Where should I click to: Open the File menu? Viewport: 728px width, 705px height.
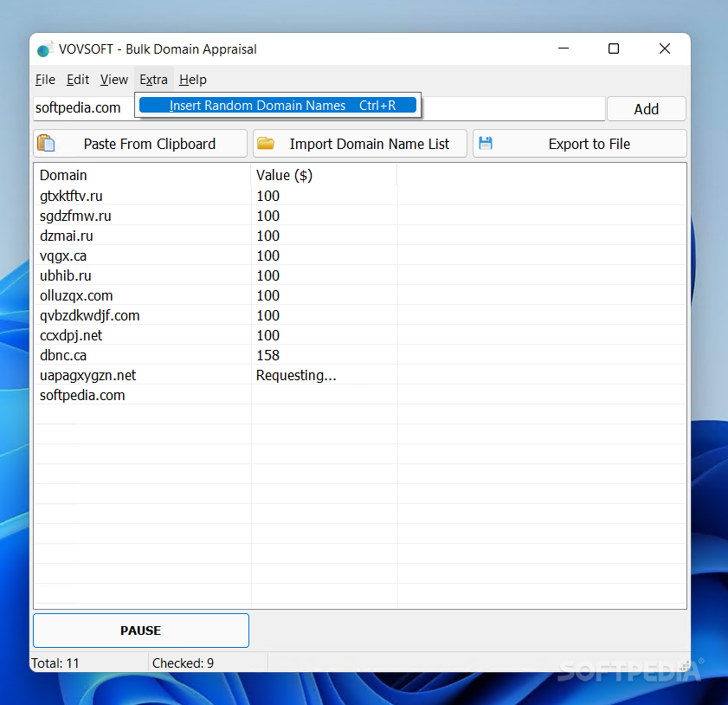click(45, 80)
